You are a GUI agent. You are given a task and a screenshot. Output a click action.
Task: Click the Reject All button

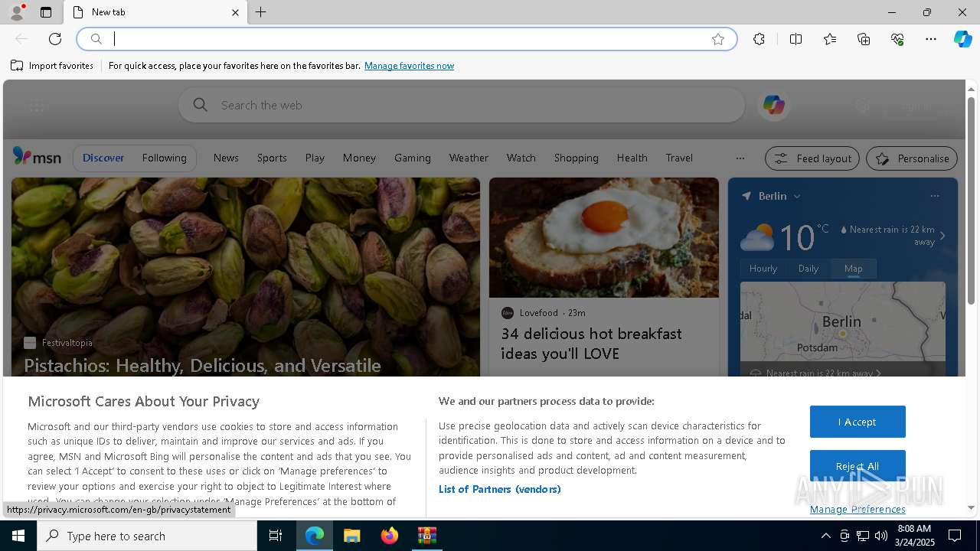(857, 465)
